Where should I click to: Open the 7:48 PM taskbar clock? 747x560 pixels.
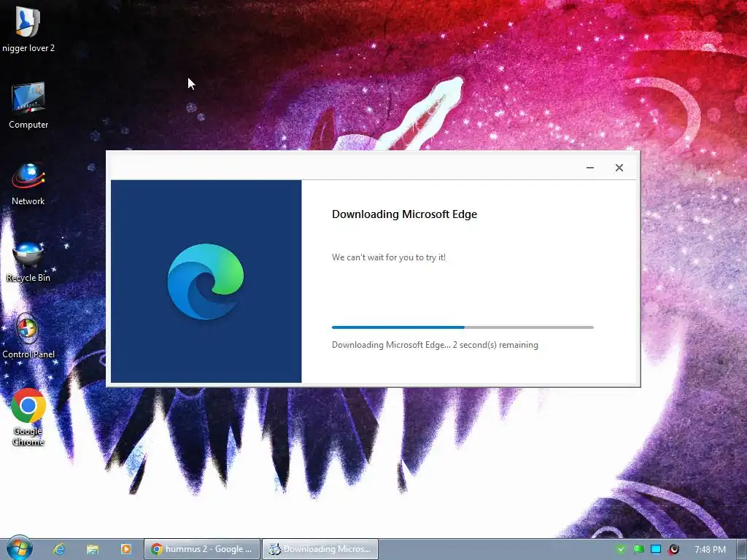point(710,550)
